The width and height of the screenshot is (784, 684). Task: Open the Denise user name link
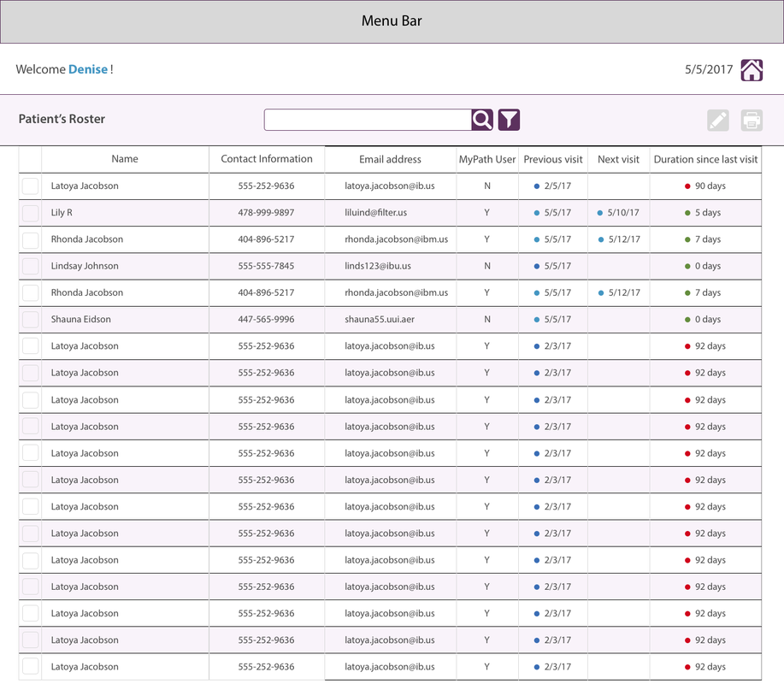88,69
